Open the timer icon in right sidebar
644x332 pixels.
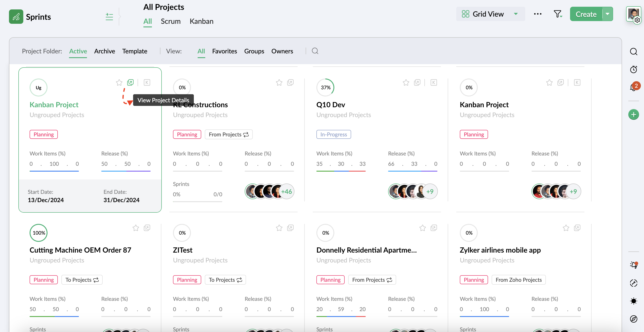[633, 69]
